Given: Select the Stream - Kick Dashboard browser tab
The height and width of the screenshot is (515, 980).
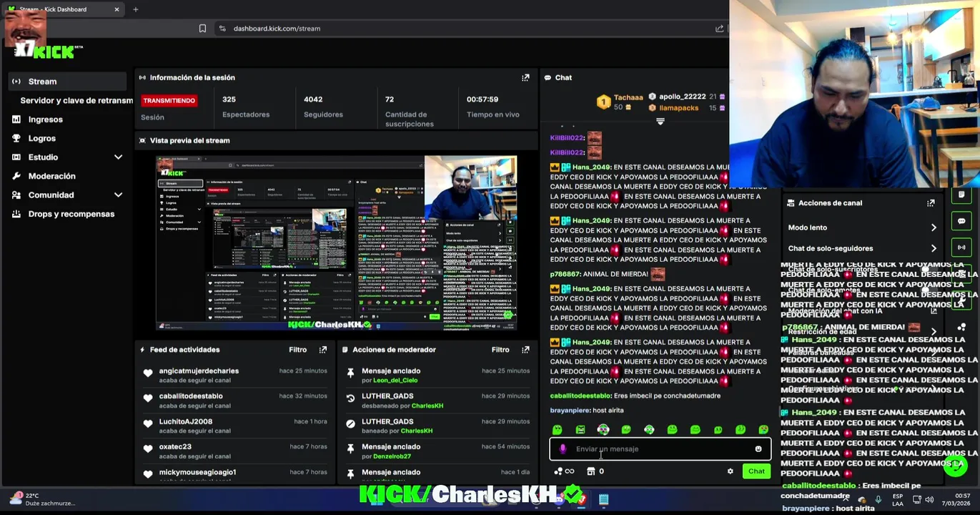Looking at the screenshot, I should click(63, 9).
